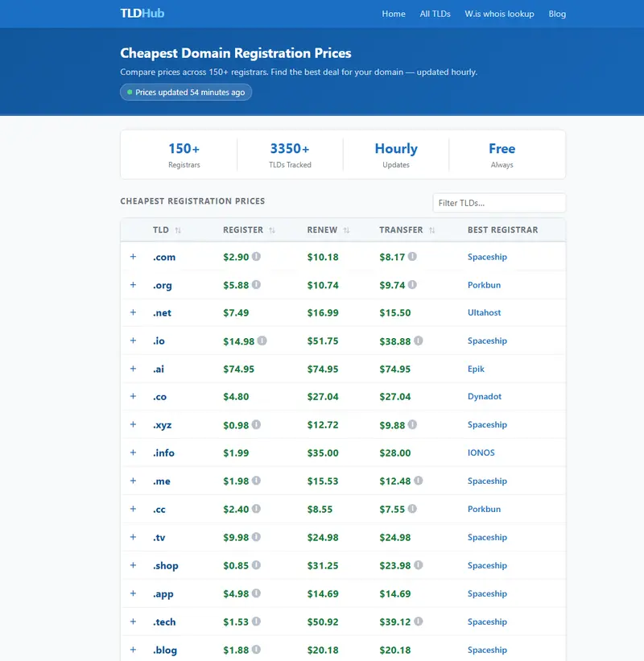Expand the .blog row plus sign
The width and height of the screenshot is (644, 661).
(134, 650)
